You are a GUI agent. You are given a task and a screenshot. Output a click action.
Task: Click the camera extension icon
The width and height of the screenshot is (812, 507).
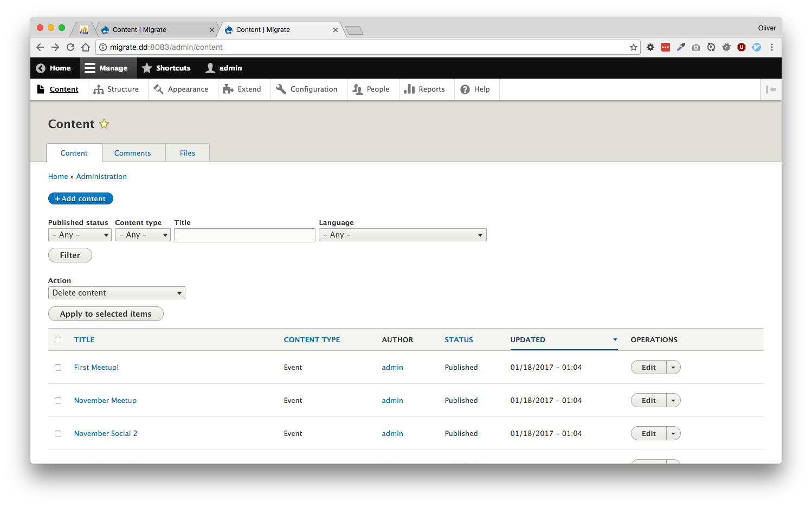696,47
